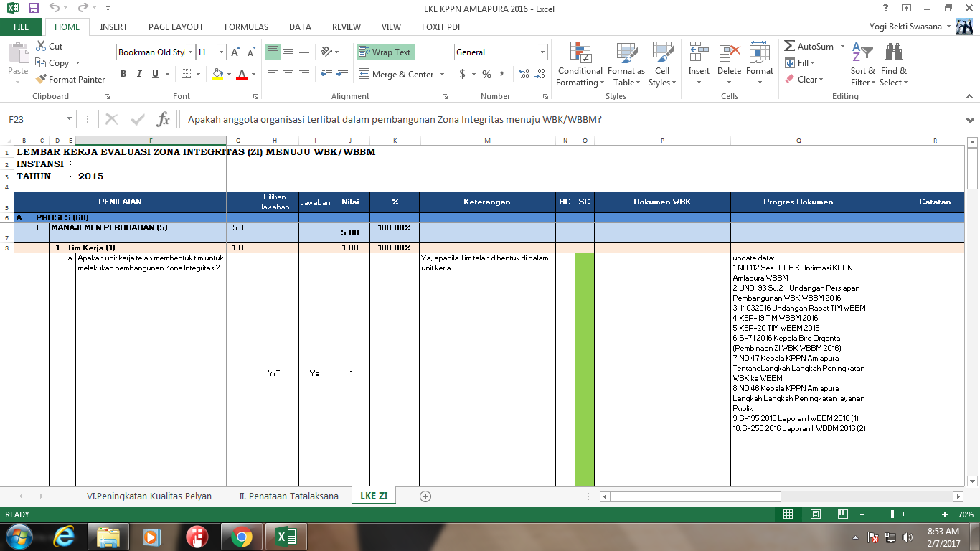Toggle Bold formatting

(x=123, y=74)
